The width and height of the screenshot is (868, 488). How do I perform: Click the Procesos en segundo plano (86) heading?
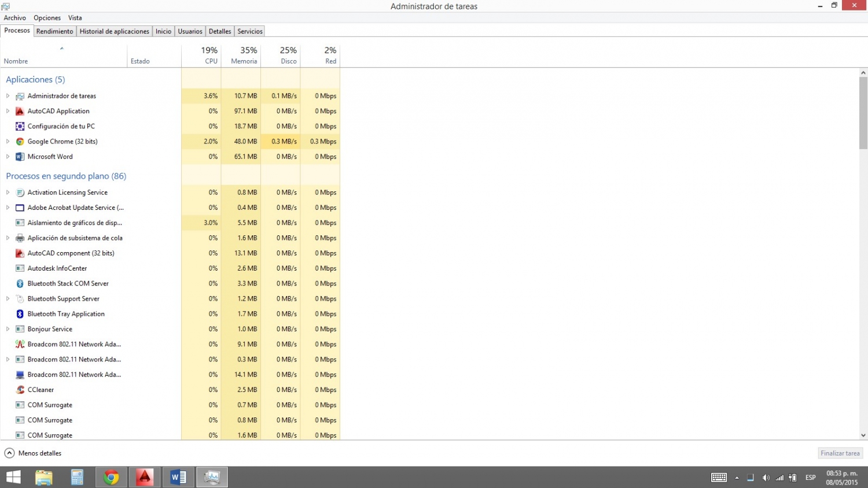[66, 176]
